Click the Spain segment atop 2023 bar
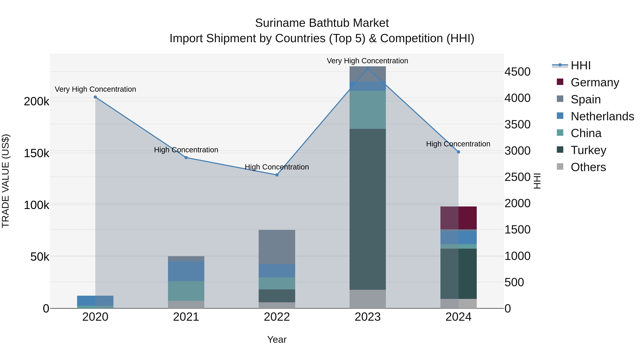This screenshot has width=644, height=362. point(367,74)
